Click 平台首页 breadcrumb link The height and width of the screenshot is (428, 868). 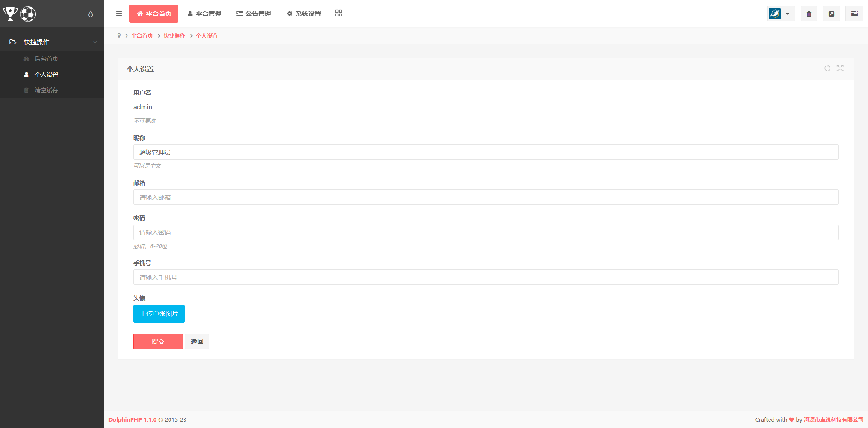click(x=142, y=36)
